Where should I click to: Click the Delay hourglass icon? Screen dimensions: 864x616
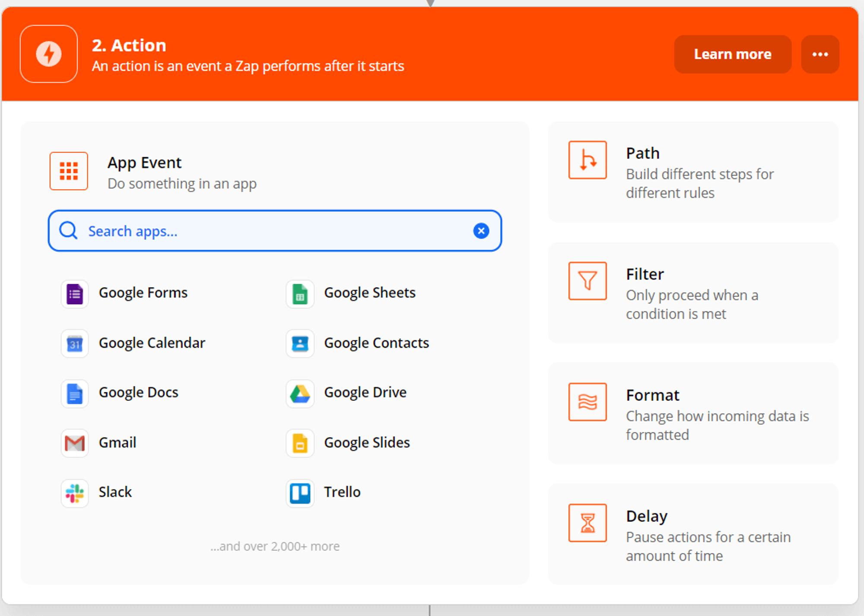pos(588,523)
